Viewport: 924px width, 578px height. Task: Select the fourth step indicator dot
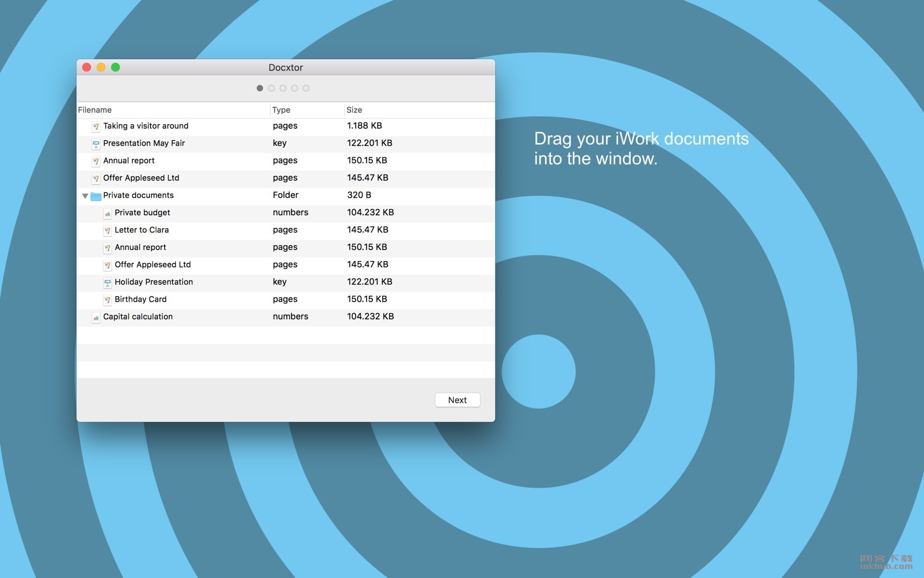(x=295, y=88)
